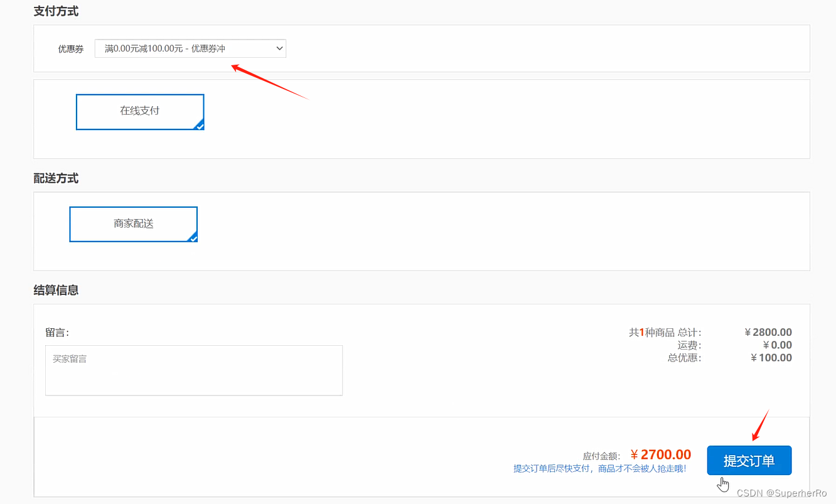Click the 结算信息 section heading

click(56, 290)
